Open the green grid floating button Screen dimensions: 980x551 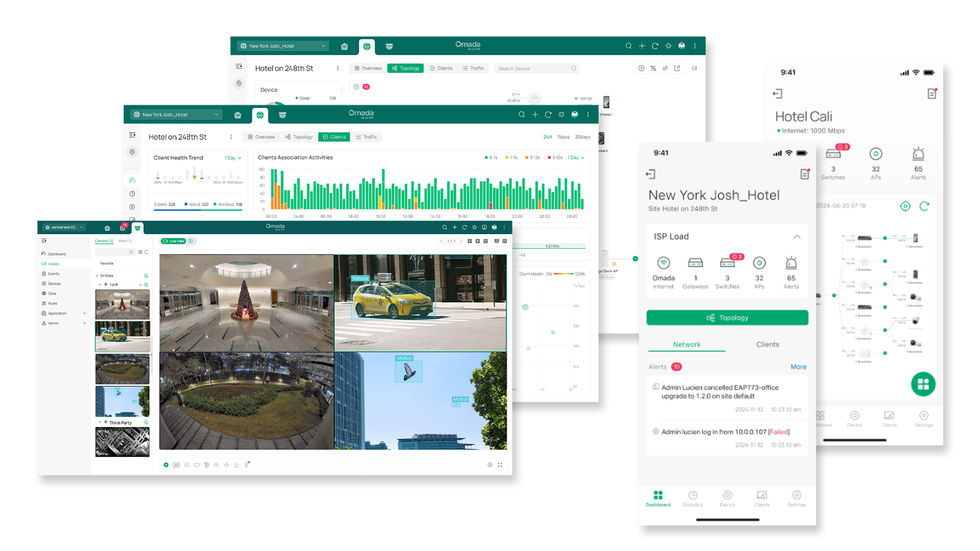click(923, 384)
